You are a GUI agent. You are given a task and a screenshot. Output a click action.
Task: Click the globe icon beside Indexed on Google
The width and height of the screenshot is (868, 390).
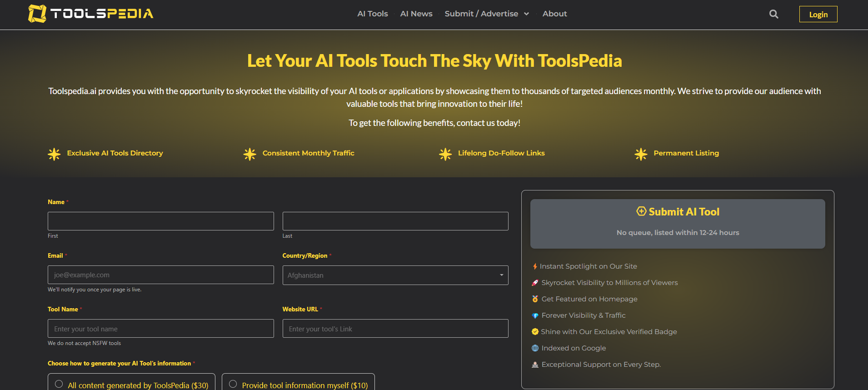pyautogui.click(x=535, y=348)
